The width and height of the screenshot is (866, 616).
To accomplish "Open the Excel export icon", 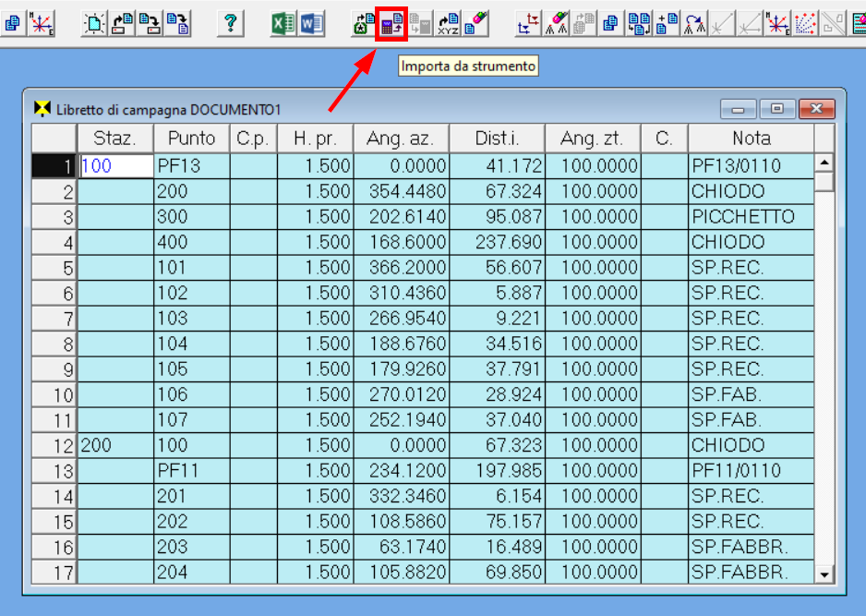I will tap(283, 24).
